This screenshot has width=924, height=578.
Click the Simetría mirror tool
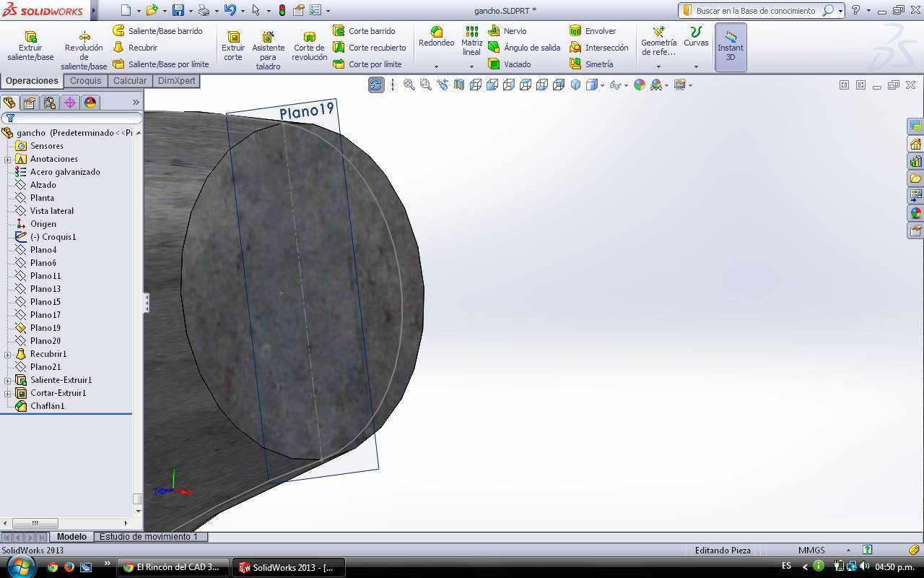(x=591, y=64)
